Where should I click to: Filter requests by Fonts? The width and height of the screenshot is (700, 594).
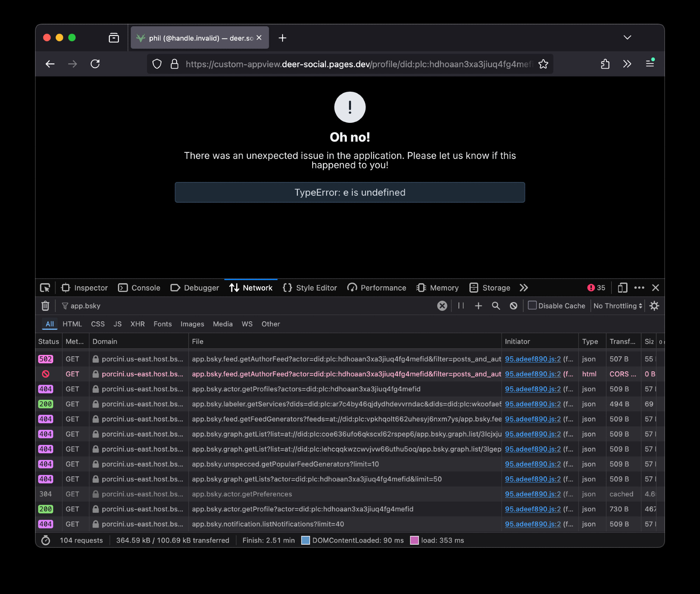coord(162,324)
